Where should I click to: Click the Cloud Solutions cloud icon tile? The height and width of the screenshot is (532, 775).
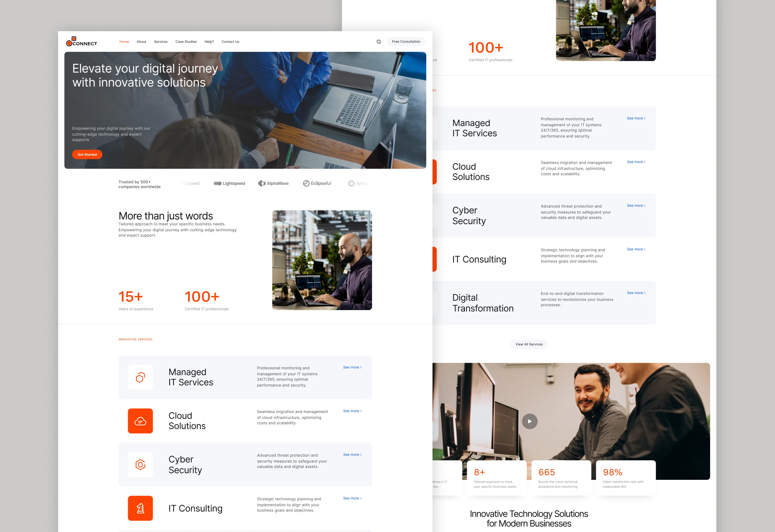point(140,421)
